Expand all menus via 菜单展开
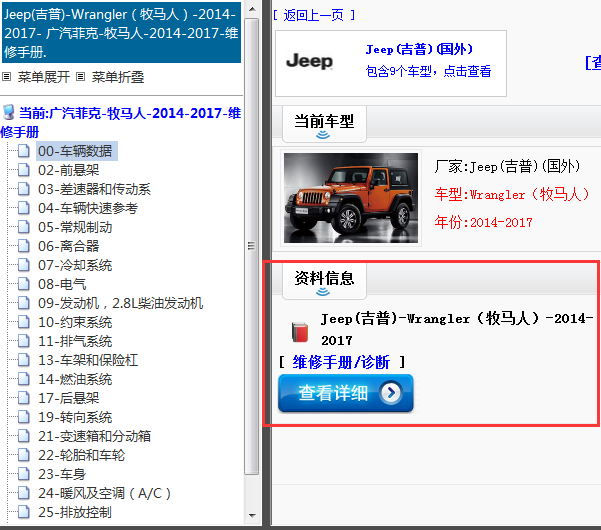The image size is (601, 530). [x=43, y=77]
